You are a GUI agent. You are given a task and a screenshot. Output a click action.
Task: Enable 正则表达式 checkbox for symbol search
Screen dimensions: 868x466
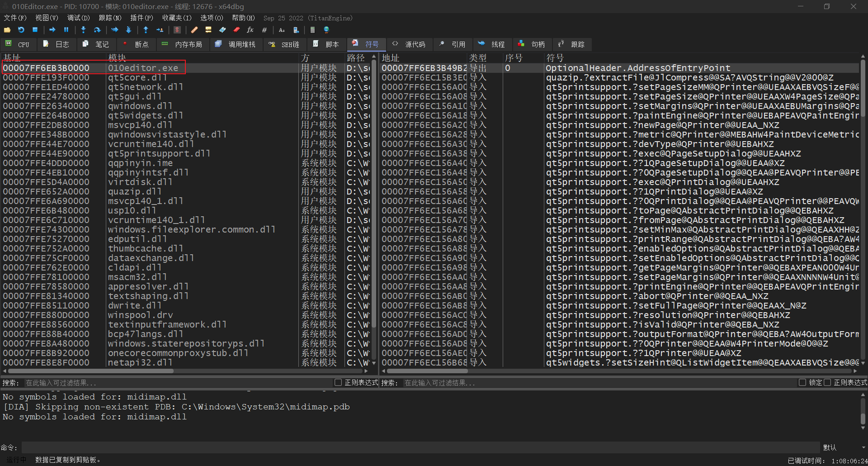(x=827, y=383)
